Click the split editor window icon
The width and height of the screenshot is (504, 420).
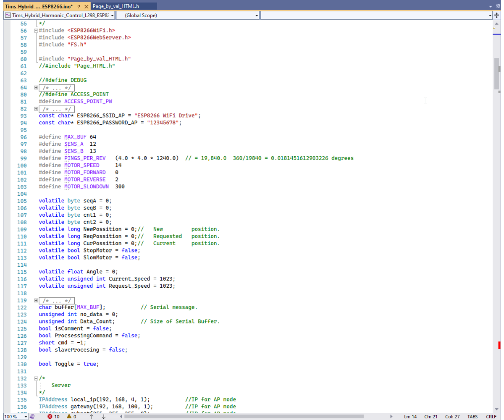(497, 15)
